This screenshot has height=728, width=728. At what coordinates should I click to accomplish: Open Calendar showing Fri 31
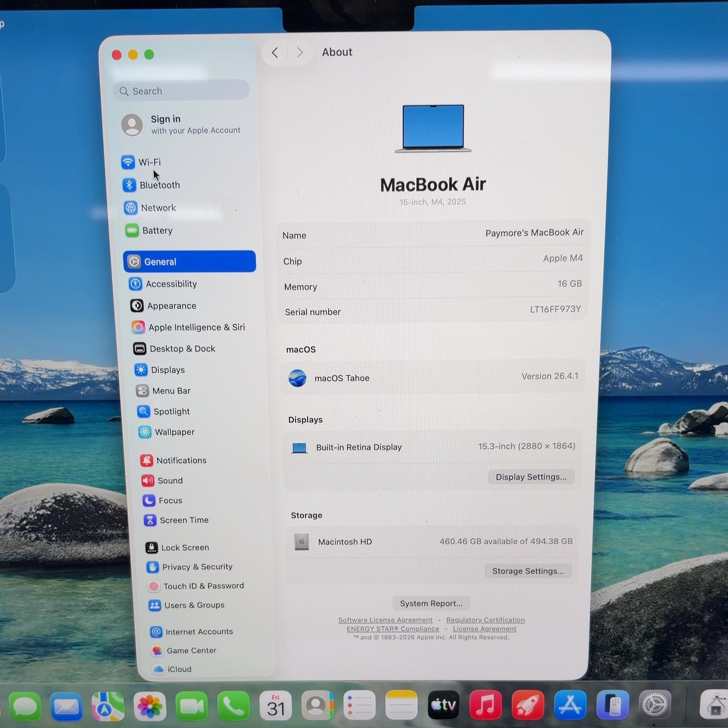(x=275, y=706)
